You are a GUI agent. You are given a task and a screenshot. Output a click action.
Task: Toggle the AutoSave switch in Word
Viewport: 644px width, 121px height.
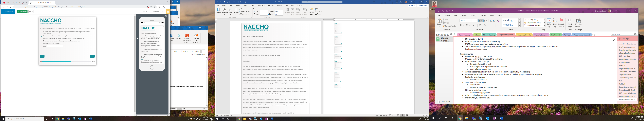[x=226, y=2]
